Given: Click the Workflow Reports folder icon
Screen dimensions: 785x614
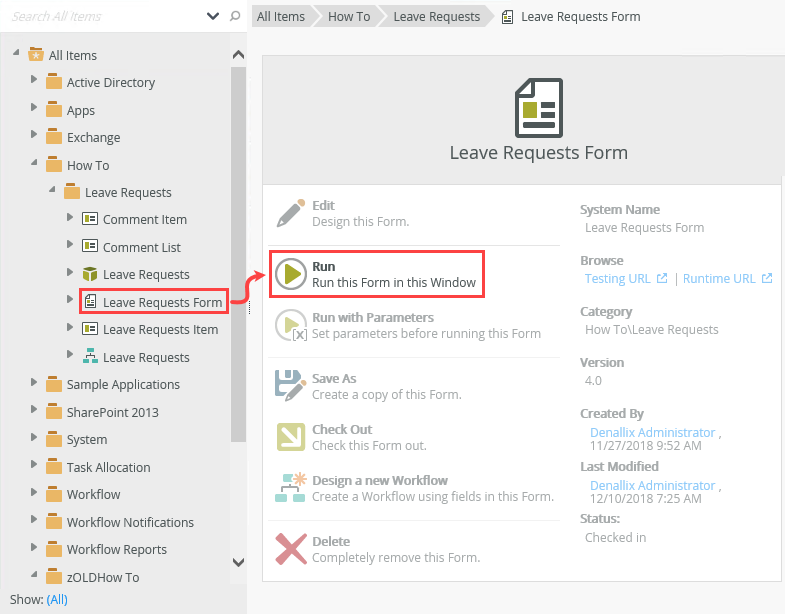Looking at the screenshot, I should (54, 549).
